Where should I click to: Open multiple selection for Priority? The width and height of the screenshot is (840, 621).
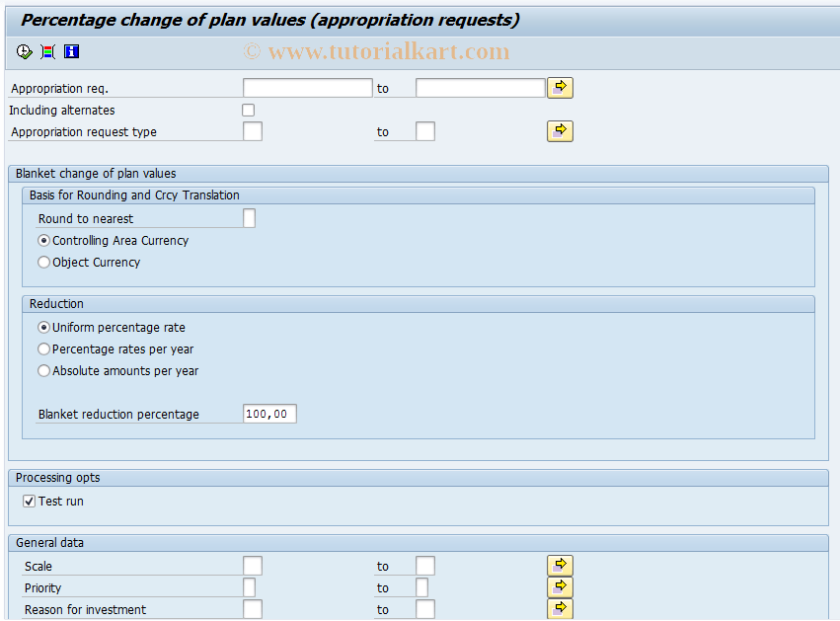click(x=560, y=586)
